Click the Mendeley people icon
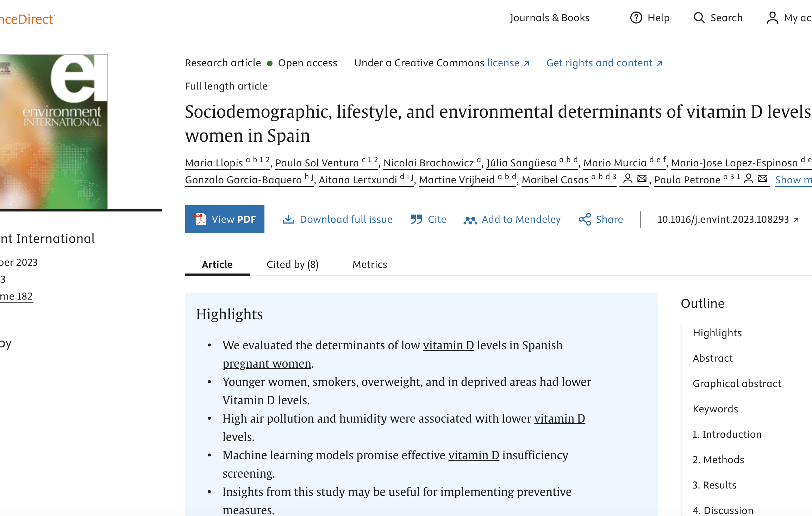812x516 pixels. click(x=470, y=220)
